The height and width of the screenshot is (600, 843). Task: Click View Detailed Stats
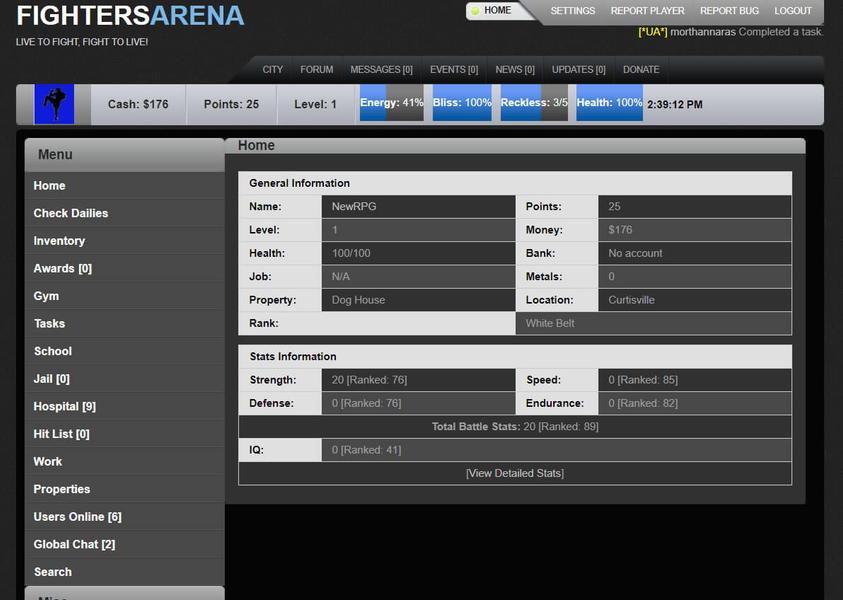tap(514, 473)
